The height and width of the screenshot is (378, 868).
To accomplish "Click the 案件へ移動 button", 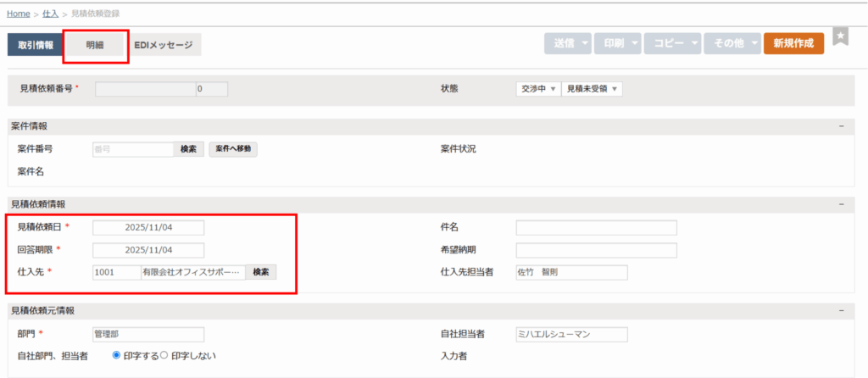I will pyautogui.click(x=233, y=149).
